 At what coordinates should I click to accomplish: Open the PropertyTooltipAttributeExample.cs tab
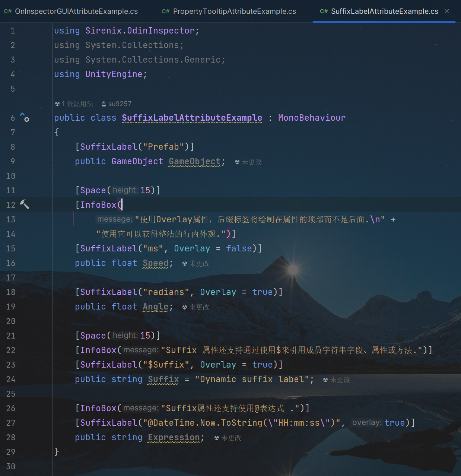pyautogui.click(x=234, y=12)
